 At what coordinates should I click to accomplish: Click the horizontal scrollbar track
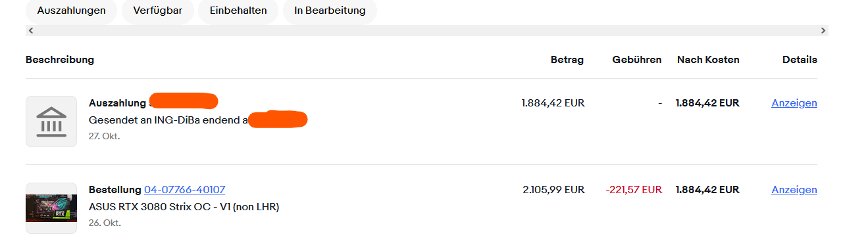click(x=426, y=30)
